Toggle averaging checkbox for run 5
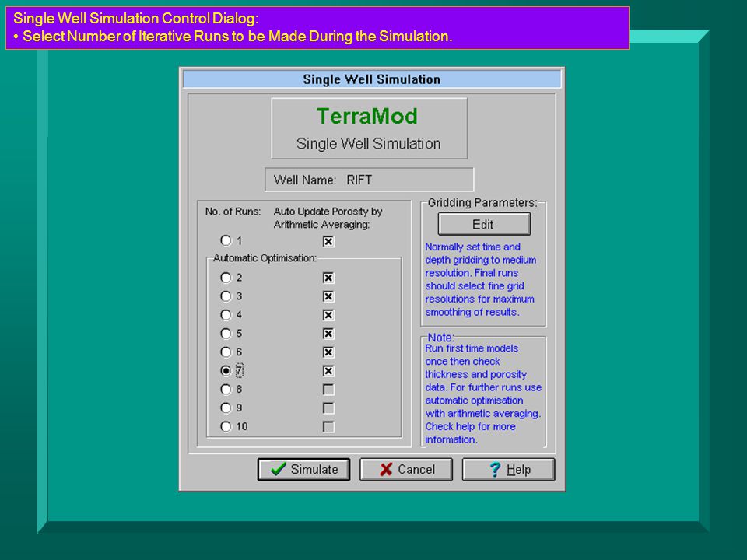This screenshot has height=560, width=747. coord(328,334)
